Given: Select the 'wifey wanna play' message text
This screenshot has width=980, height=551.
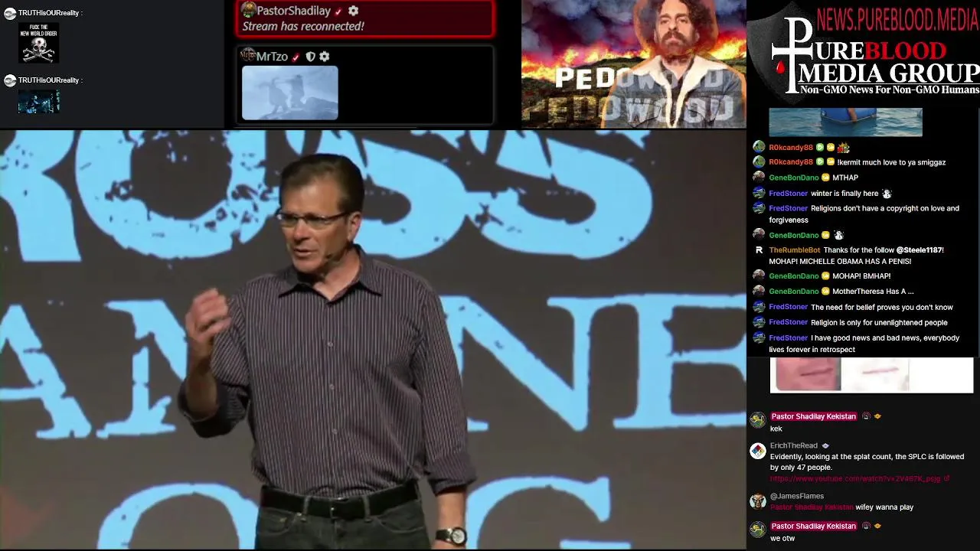Looking at the screenshot, I should [x=884, y=507].
